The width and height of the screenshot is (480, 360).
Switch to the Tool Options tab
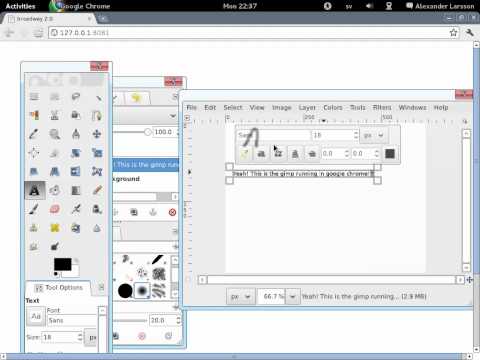pos(59,288)
